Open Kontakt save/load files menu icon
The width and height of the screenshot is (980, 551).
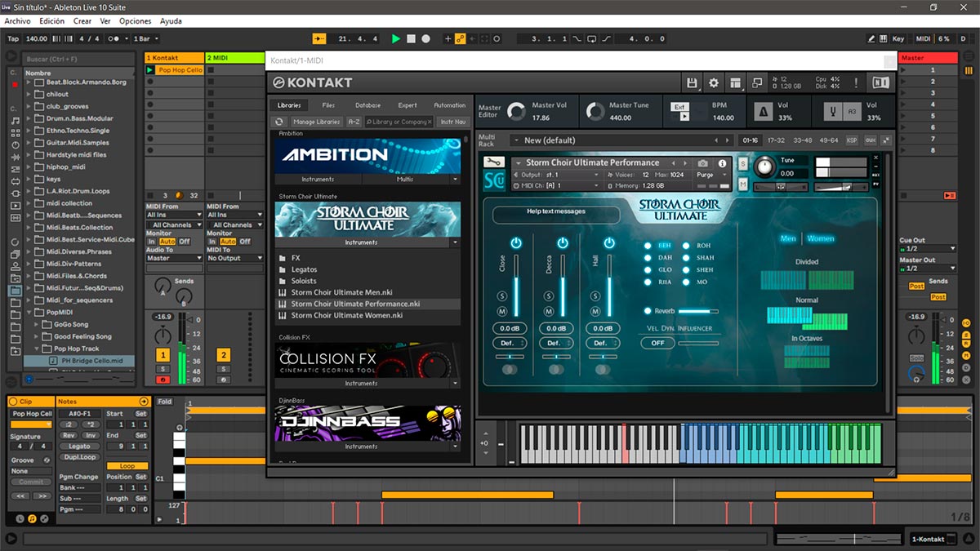(692, 82)
